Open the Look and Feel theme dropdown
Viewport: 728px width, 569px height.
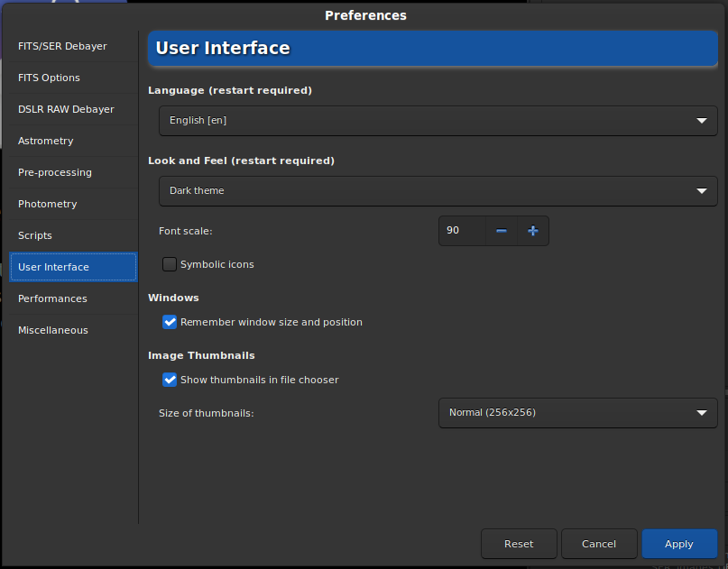coord(438,191)
